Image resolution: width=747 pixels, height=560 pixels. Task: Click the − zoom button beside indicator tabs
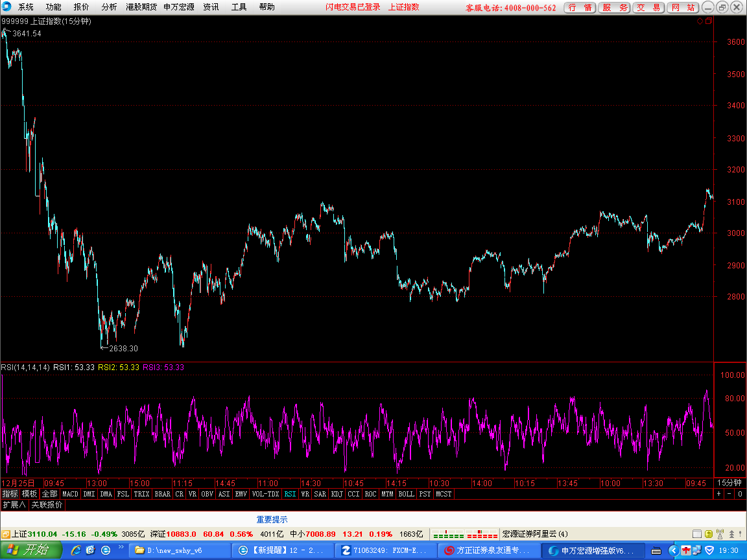(x=729, y=494)
